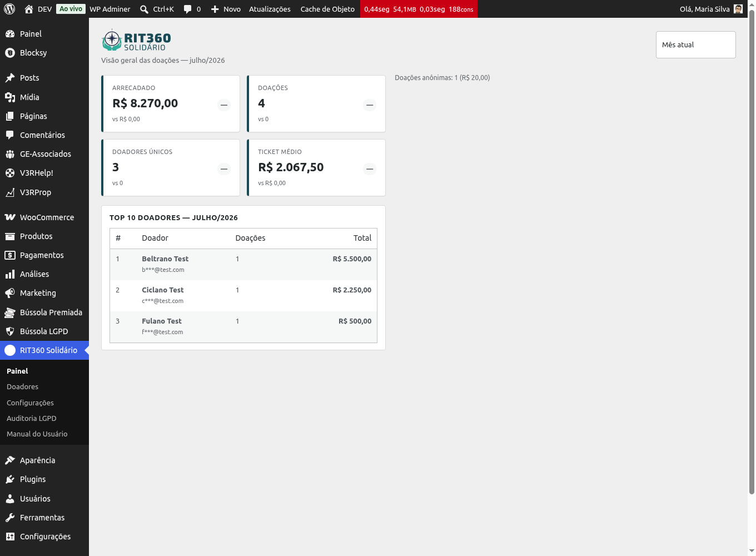Click the Plugins plug icon

pos(10,479)
